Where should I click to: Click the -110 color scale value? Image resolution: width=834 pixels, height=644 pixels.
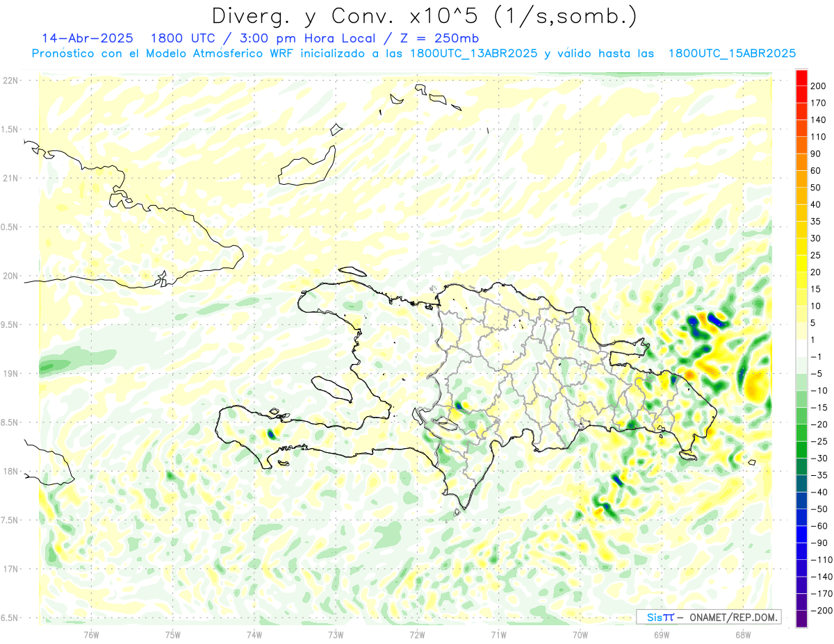click(x=821, y=560)
